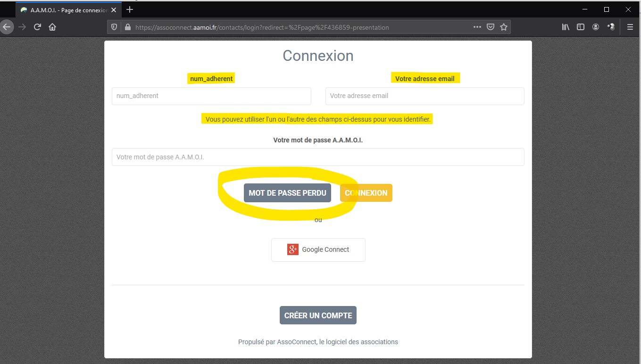
Task: Click the browser back arrow button
Action: pos(7,27)
